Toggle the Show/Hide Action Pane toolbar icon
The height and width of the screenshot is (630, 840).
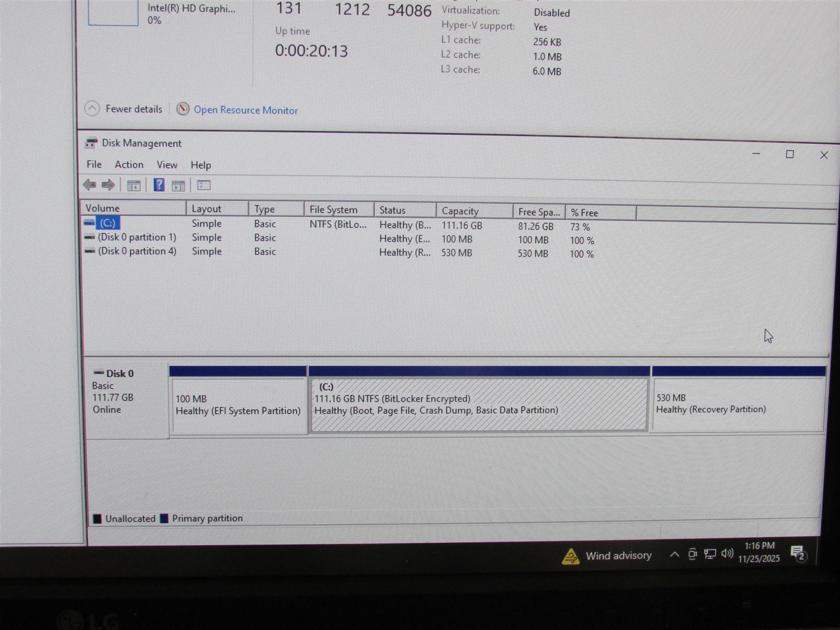point(178,185)
